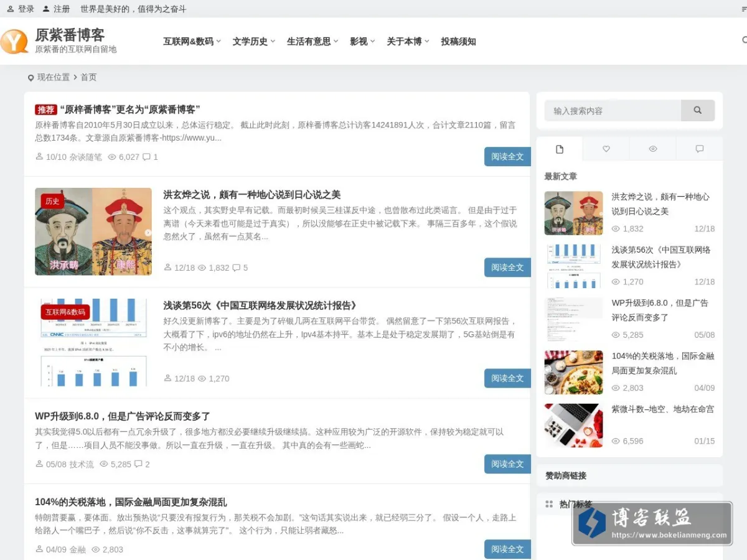Open sidebar pizza thumbnail
This screenshot has height=560, width=747.
coord(573,372)
